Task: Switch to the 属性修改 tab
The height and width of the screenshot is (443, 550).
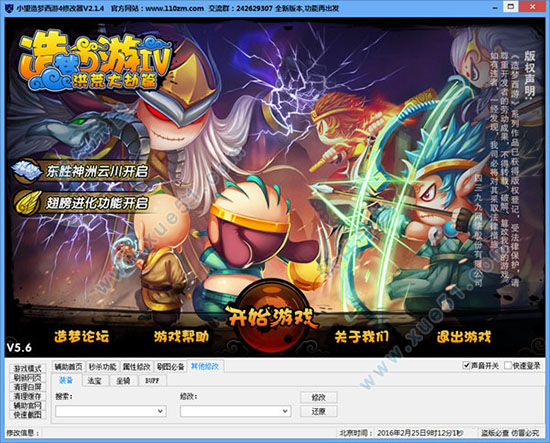Action: 136,367
